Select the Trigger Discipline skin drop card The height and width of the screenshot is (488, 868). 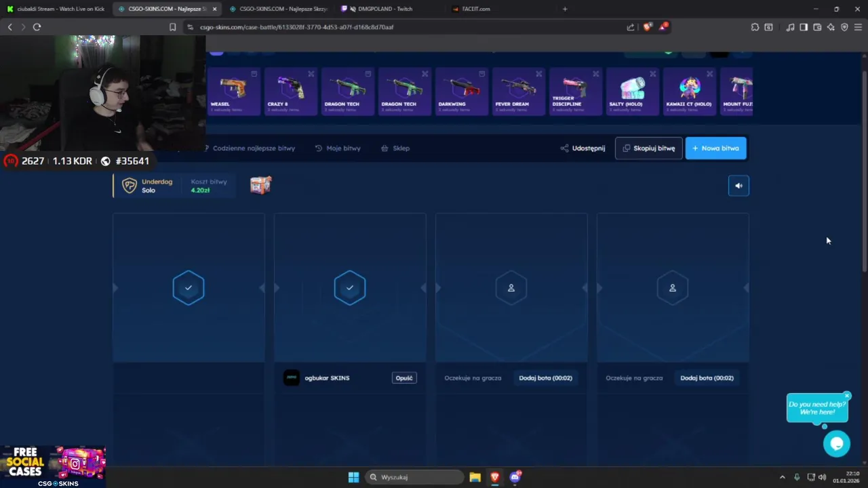coord(576,91)
